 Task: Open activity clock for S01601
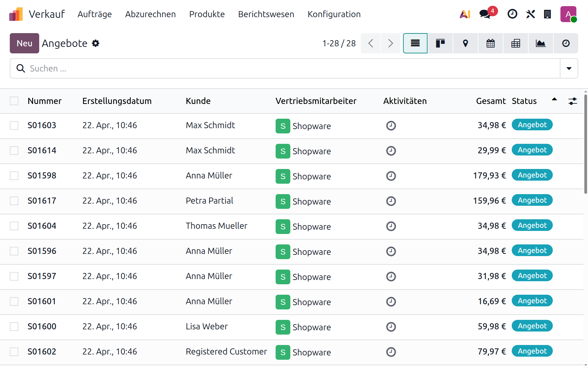(x=391, y=302)
